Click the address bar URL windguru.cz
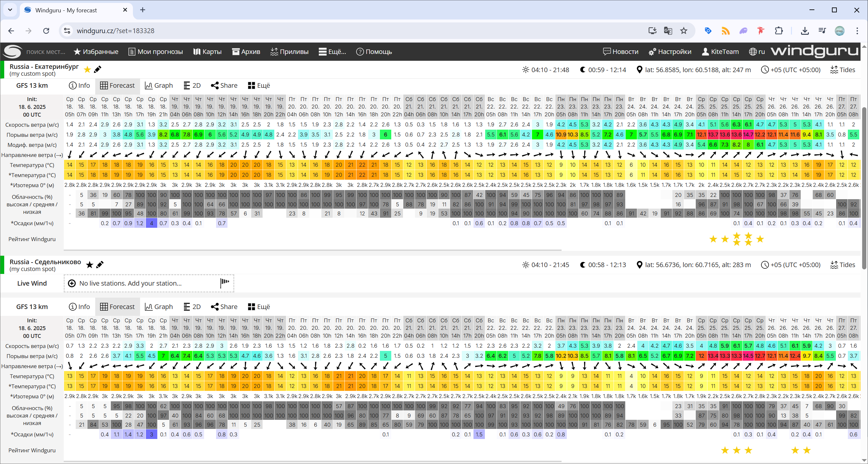The width and height of the screenshot is (868, 464). (x=116, y=31)
